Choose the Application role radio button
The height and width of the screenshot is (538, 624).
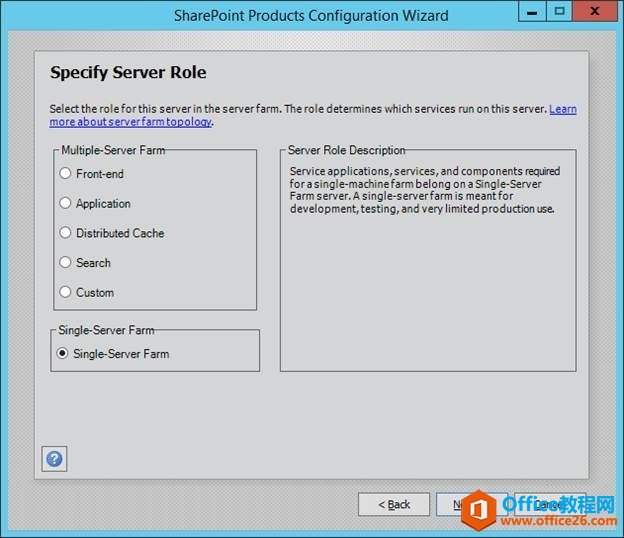tap(65, 203)
